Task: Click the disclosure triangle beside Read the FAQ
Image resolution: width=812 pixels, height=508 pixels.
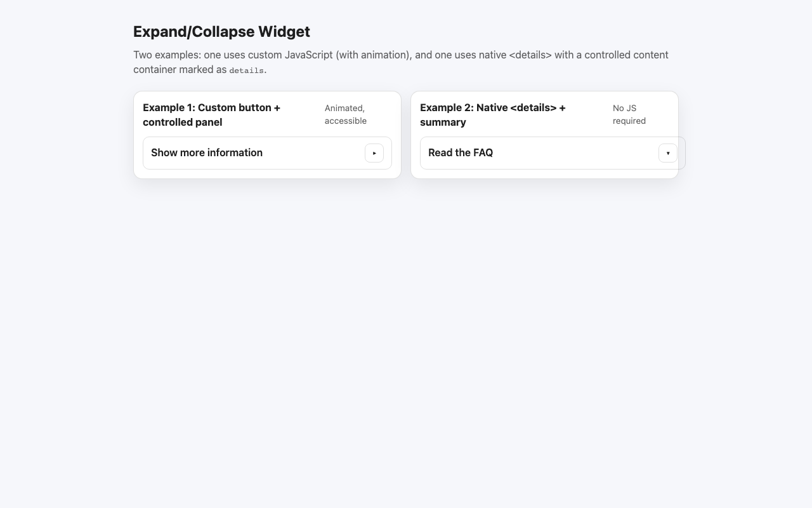Action: pos(667,153)
